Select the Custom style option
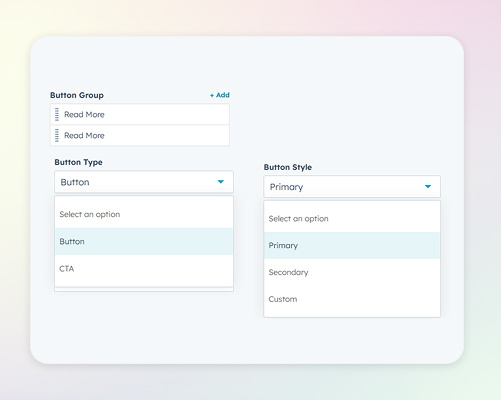501x400 pixels. click(x=352, y=299)
